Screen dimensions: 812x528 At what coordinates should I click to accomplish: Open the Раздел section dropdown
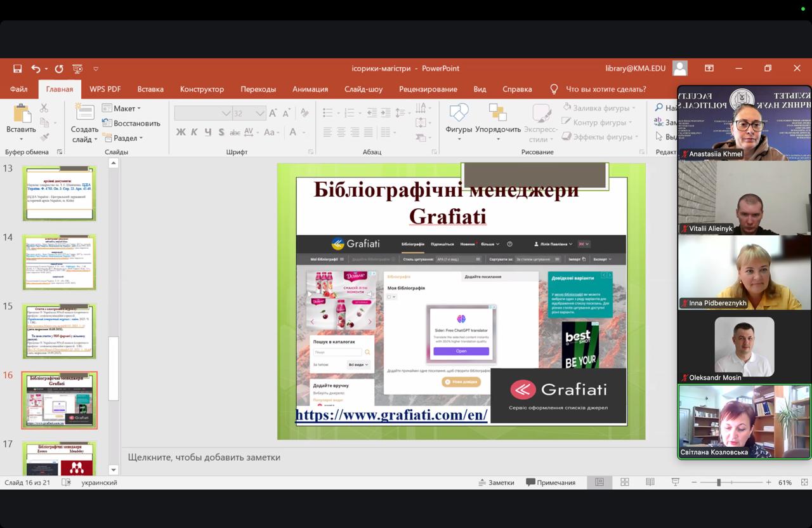pos(123,138)
